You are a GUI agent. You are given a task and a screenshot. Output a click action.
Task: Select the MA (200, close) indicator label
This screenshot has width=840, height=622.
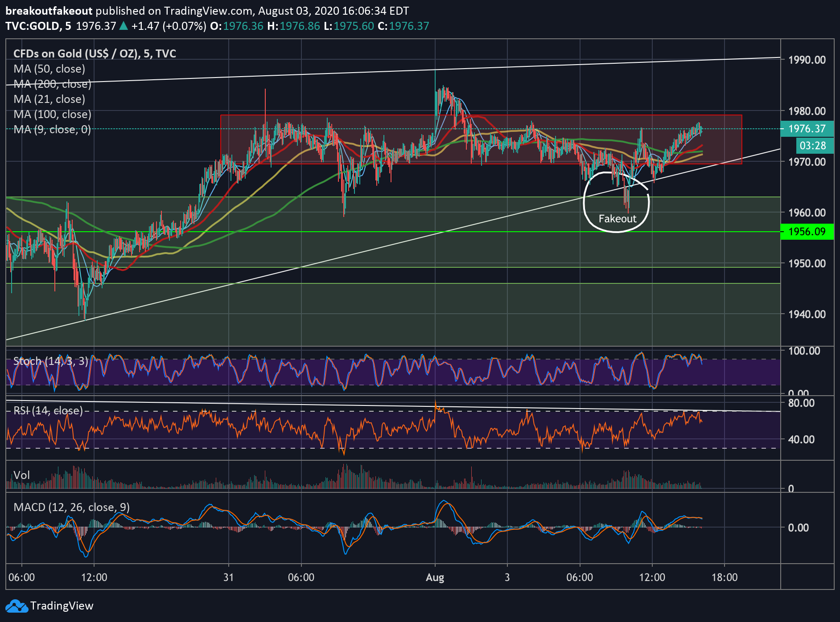(x=52, y=84)
